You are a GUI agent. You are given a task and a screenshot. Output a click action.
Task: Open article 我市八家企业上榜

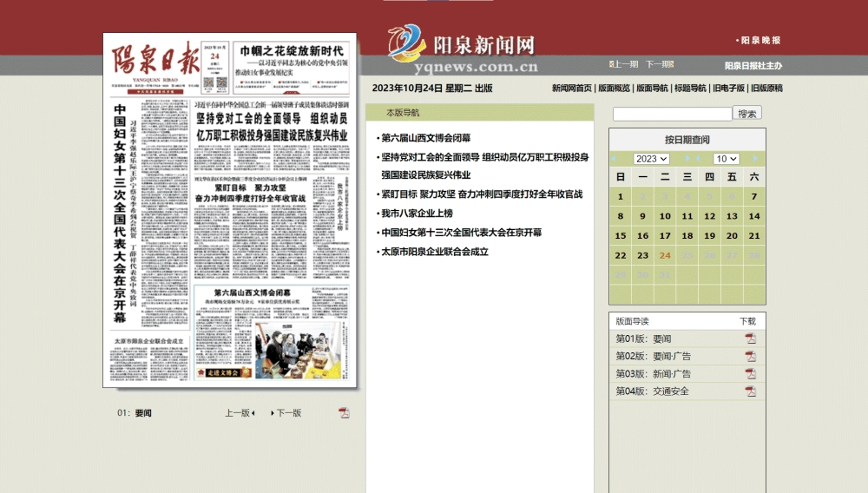tap(417, 213)
